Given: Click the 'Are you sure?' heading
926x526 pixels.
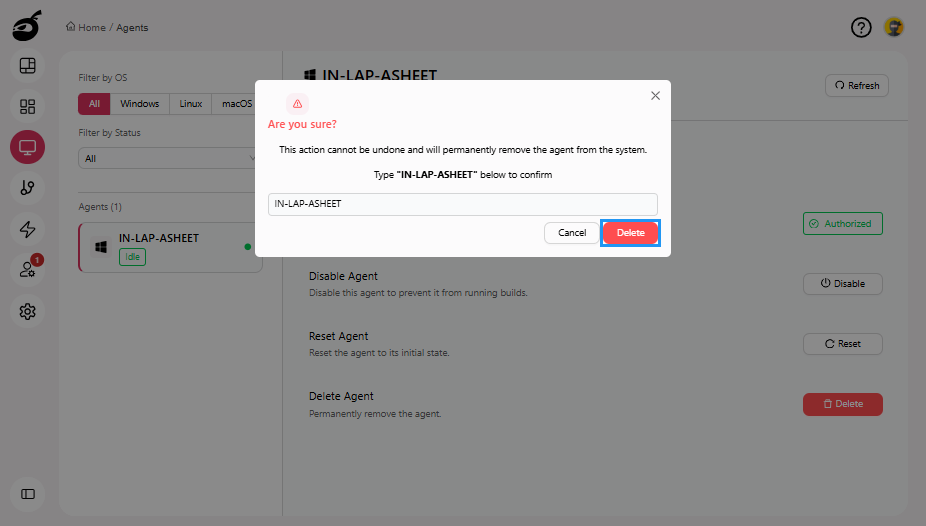Looking at the screenshot, I should coord(302,125).
